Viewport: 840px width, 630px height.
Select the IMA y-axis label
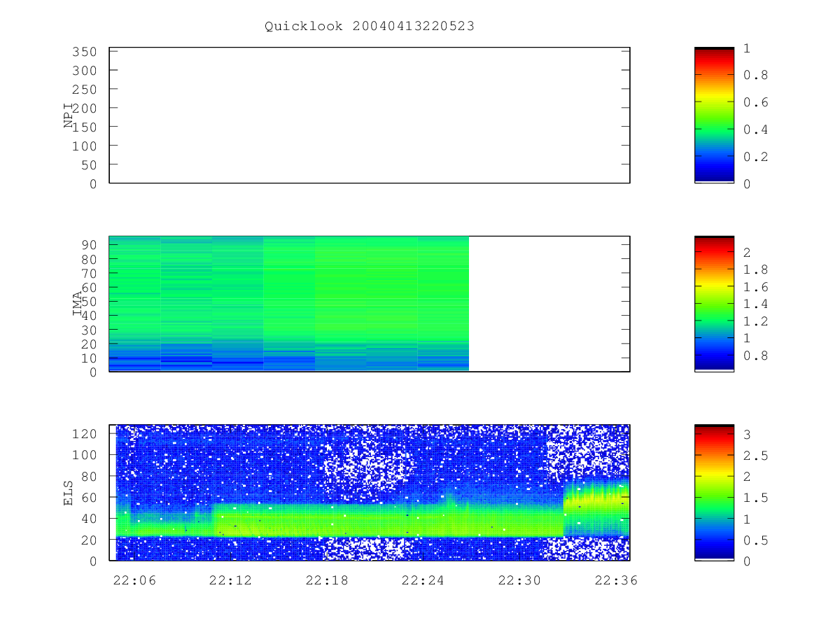pyautogui.click(x=78, y=304)
